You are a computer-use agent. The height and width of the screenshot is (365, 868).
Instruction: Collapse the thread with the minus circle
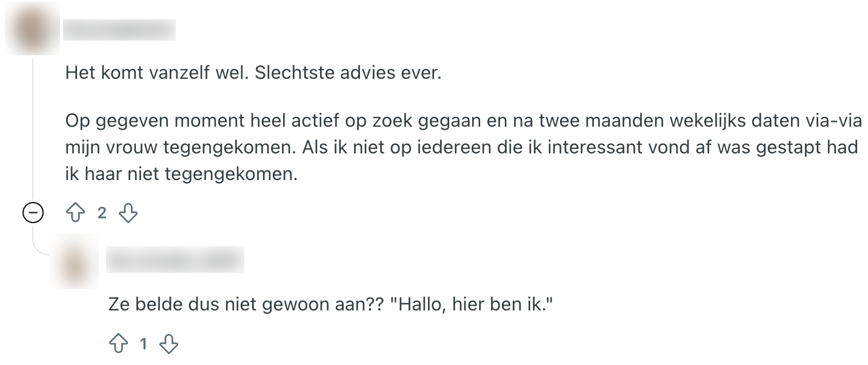(33, 213)
